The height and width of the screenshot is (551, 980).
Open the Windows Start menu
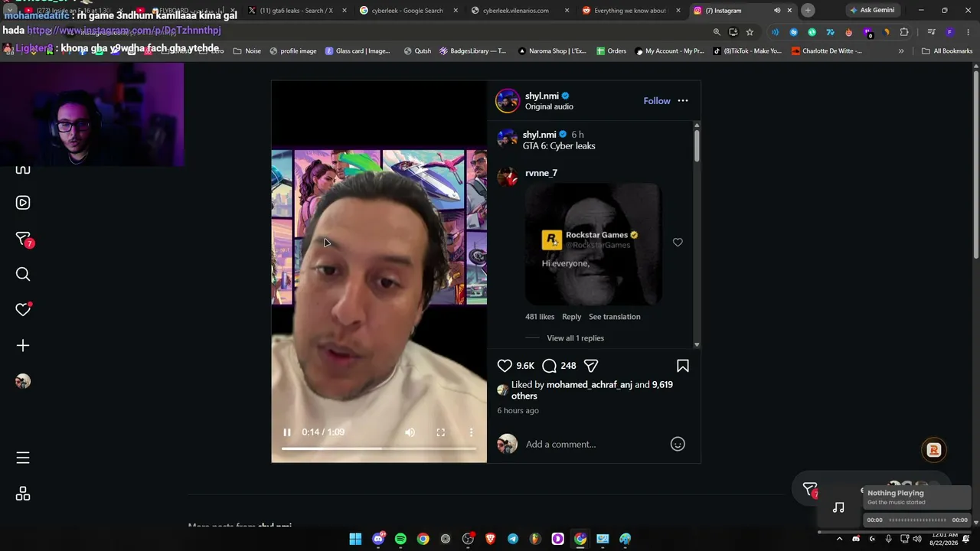(x=355, y=539)
